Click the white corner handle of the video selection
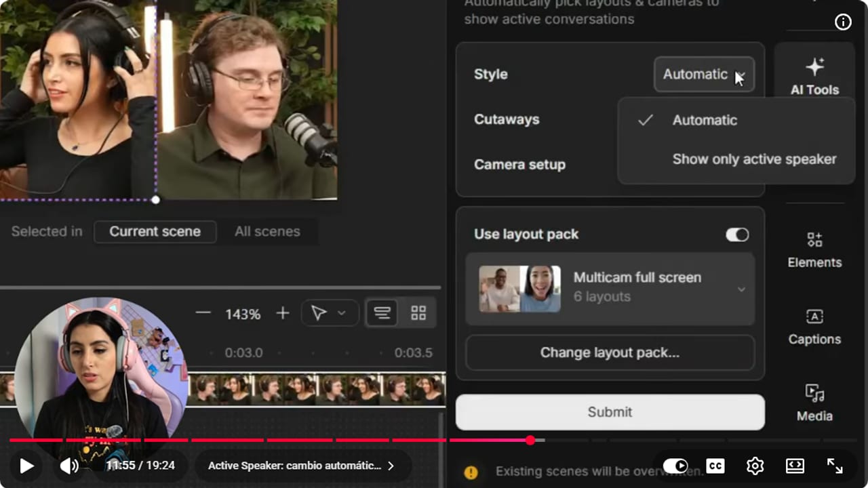This screenshot has width=868, height=488. pyautogui.click(x=155, y=199)
